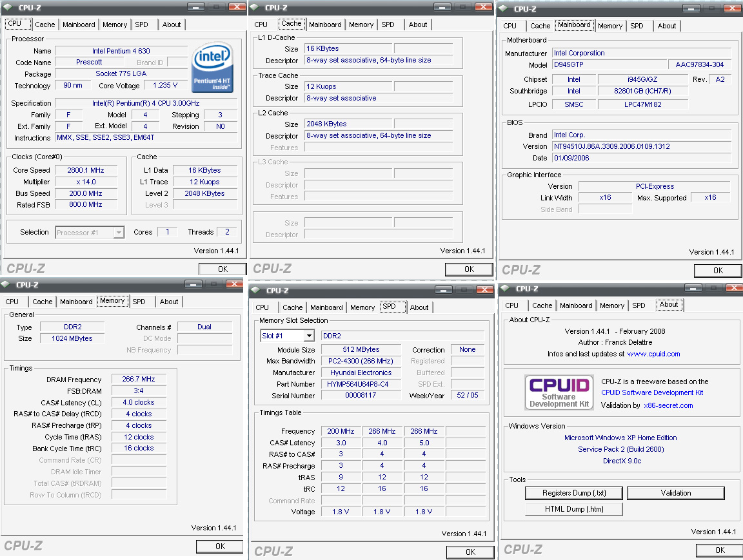Viewport: 743px width, 560px height.
Task: Click the memory size value '1024 MBytes'
Action: tap(72, 338)
